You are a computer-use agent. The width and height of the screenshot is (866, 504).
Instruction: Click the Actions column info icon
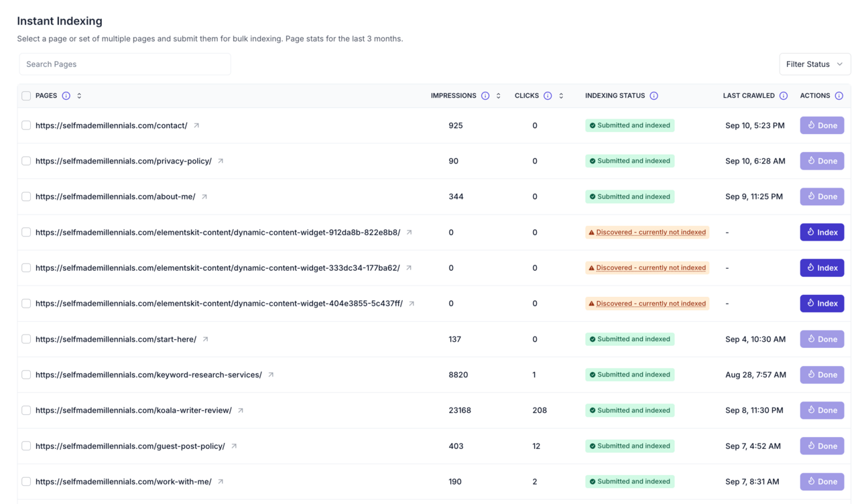[839, 96]
